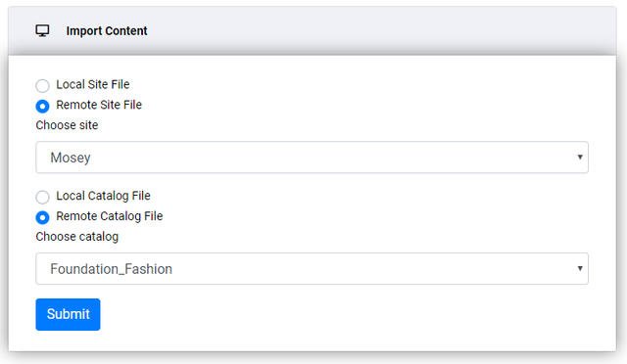
Task: Click the Local Catalog File label text
Action: [103, 196]
